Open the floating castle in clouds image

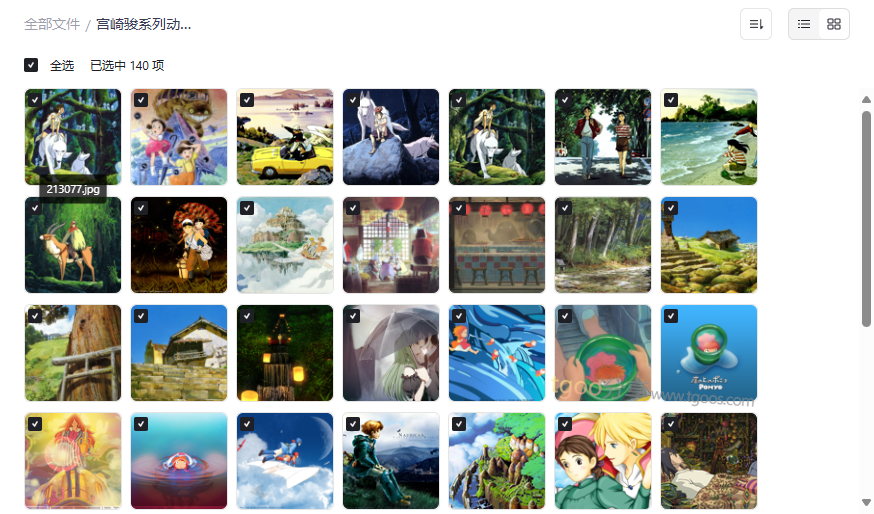pyautogui.click(x=285, y=245)
